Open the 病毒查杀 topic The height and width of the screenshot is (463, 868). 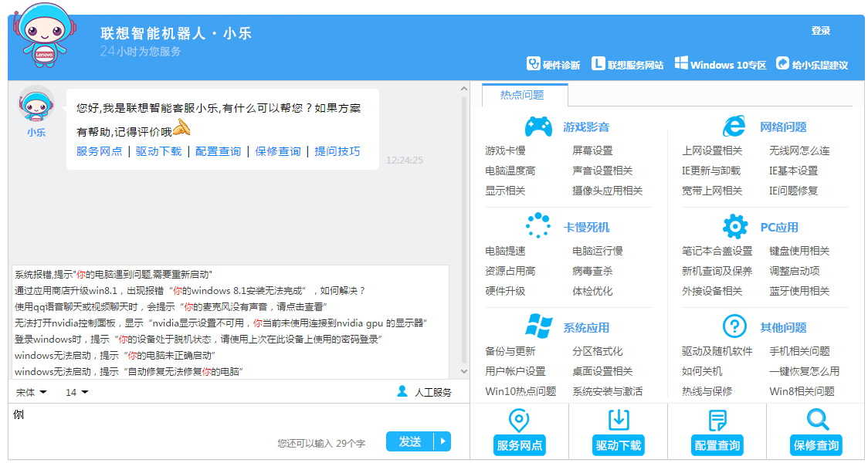(x=592, y=271)
